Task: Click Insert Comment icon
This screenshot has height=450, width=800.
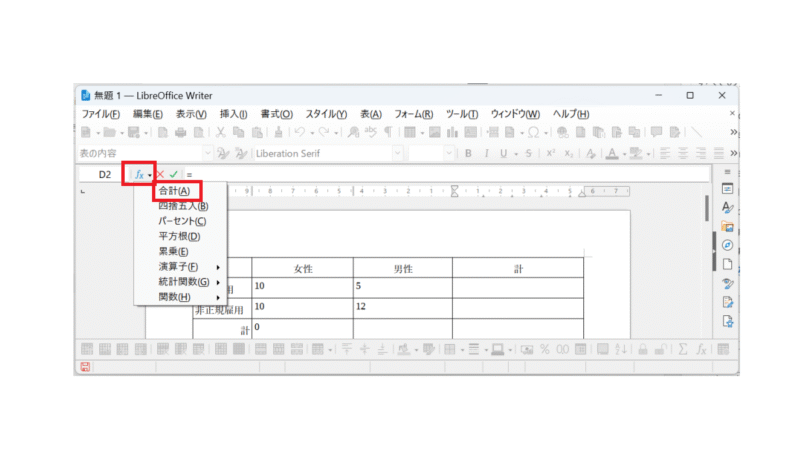Action: (x=656, y=133)
